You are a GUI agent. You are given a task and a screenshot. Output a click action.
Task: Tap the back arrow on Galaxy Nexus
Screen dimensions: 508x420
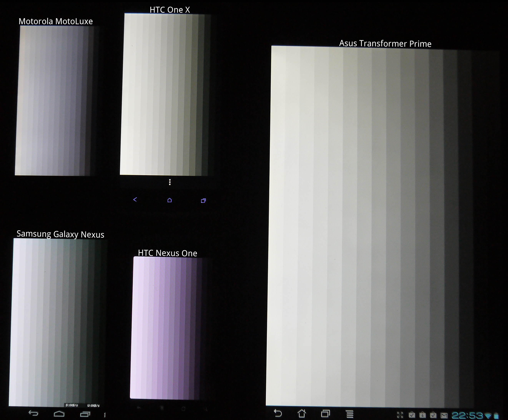pos(33,413)
